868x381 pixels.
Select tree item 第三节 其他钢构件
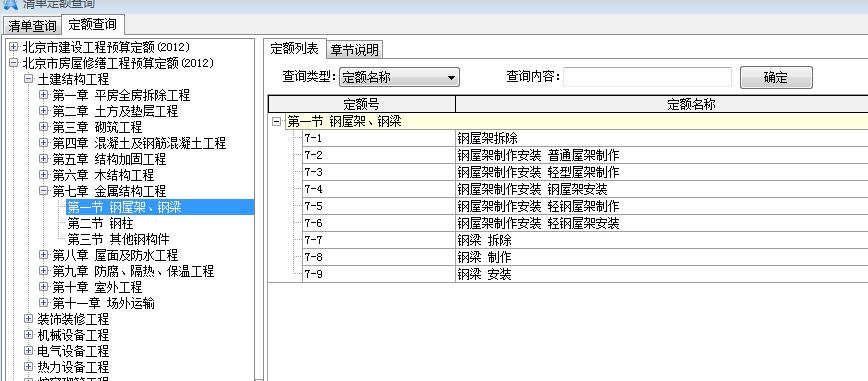(118, 240)
